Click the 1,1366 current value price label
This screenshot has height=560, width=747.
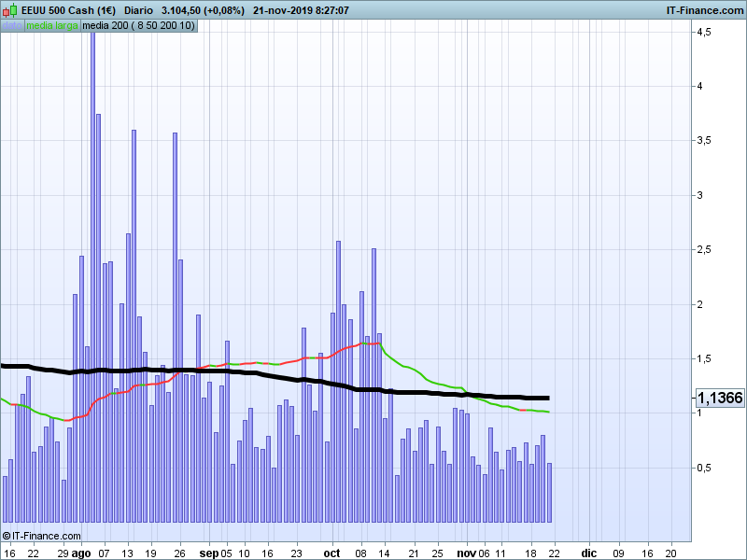[x=720, y=399]
